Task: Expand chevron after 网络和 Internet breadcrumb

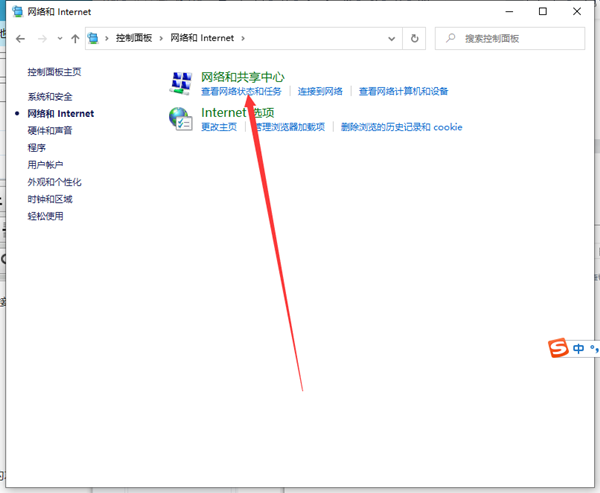Action: (x=241, y=38)
